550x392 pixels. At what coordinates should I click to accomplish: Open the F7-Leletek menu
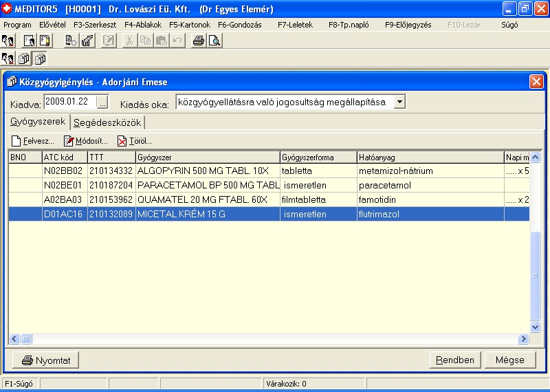click(295, 24)
